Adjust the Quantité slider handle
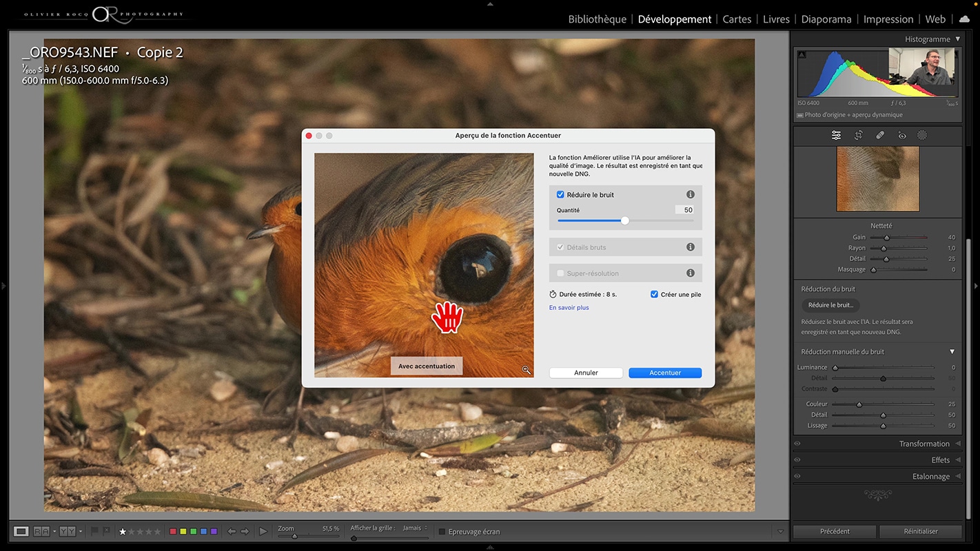This screenshot has height=551, width=980. (625, 220)
